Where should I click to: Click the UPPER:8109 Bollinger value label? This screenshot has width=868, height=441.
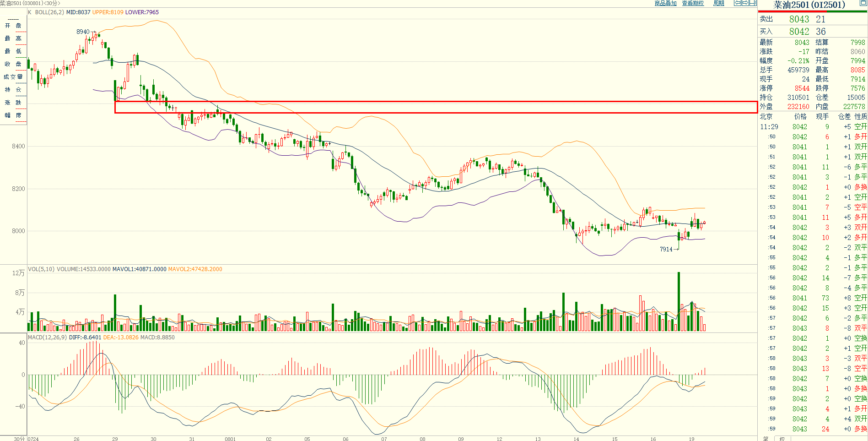108,12
